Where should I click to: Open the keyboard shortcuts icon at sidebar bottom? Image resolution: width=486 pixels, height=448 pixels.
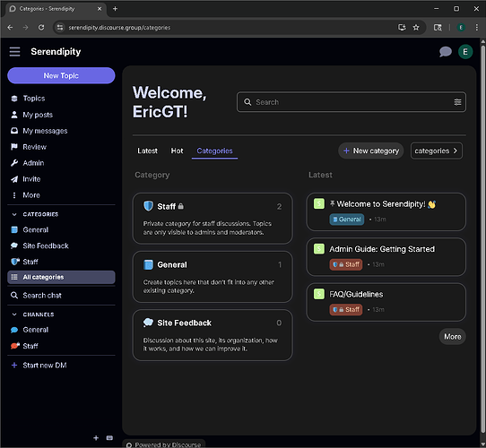[109, 438]
